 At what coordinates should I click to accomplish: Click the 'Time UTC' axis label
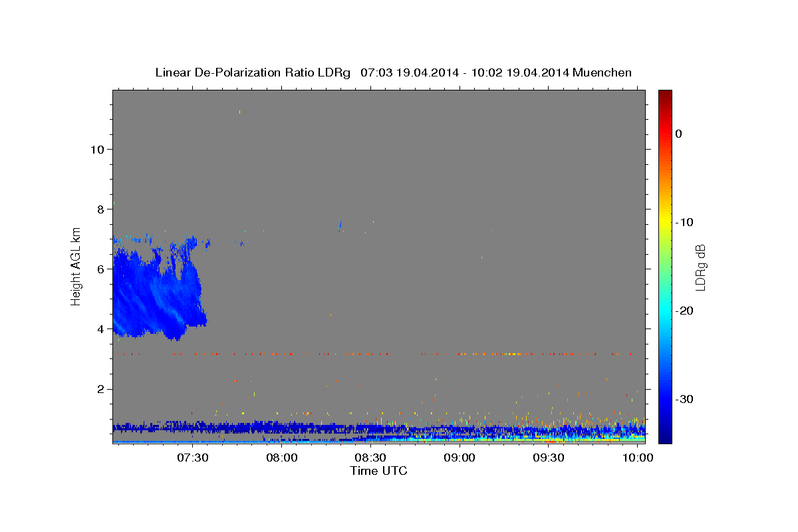pyautogui.click(x=378, y=471)
